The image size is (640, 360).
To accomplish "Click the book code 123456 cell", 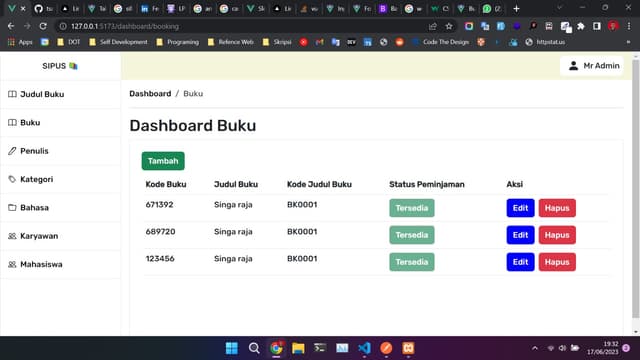I will click(160, 258).
